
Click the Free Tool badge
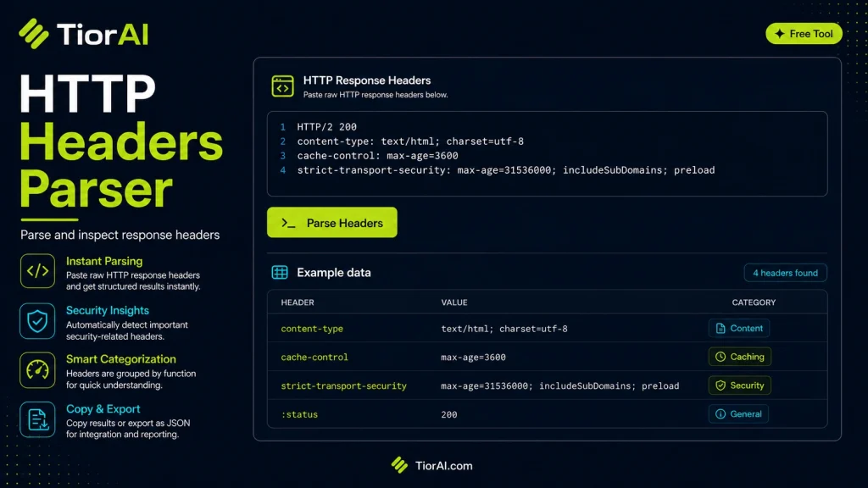[804, 34]
